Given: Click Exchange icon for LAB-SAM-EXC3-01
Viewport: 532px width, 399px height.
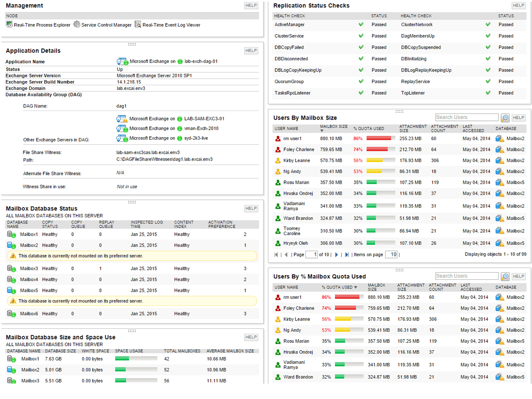Looking at the screenshot, I should click(x=122, y=119).
